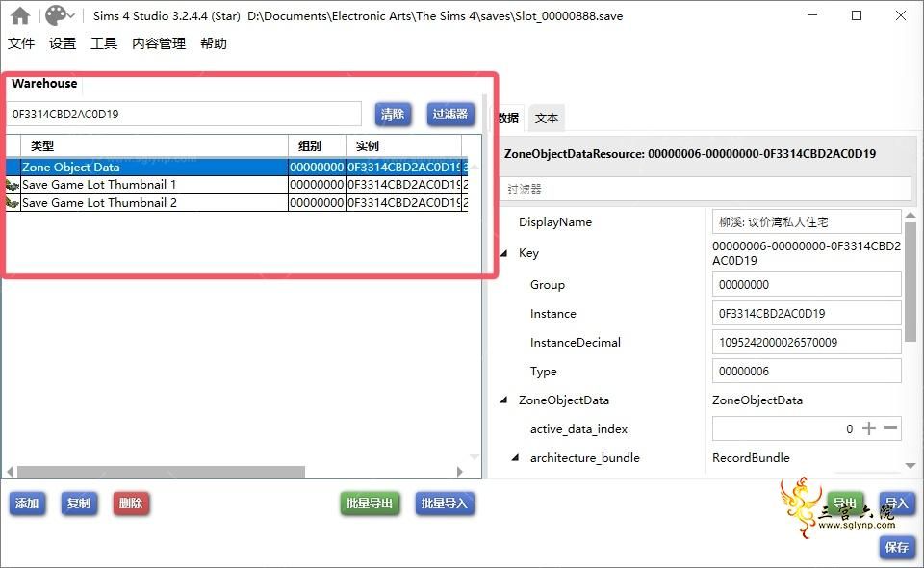
Task: Open the color palette theme picker
Action: [60, 16]
